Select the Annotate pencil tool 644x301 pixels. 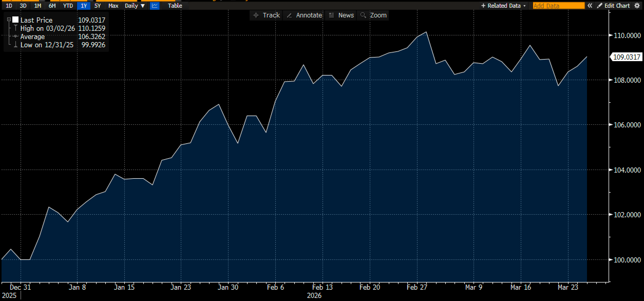pyautogui.click(x=304, y=15)
